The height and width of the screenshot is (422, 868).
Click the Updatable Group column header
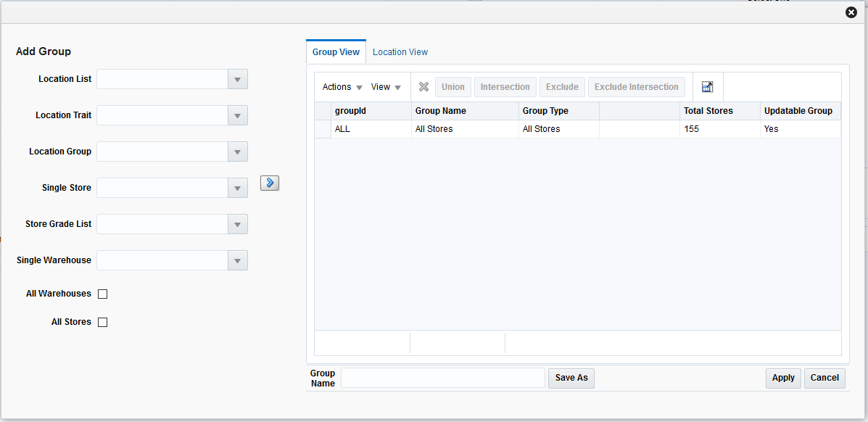pyautogui.click(x=801, y=111)
